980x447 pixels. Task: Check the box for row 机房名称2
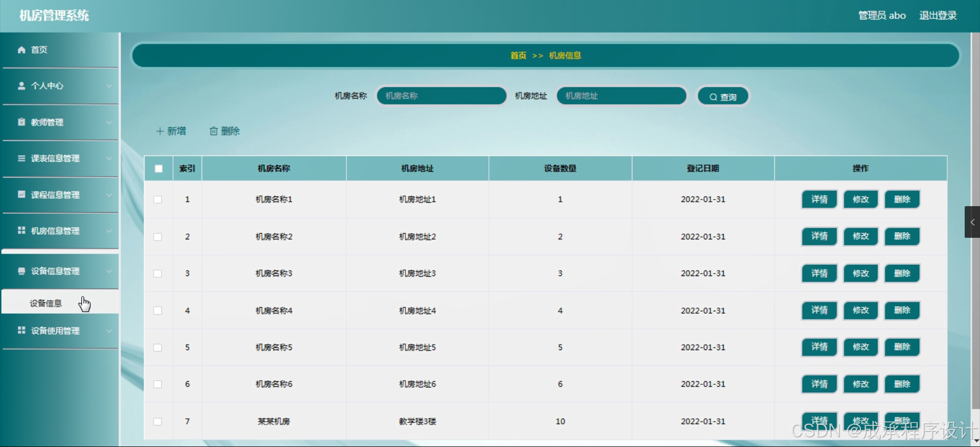point(158,237)
